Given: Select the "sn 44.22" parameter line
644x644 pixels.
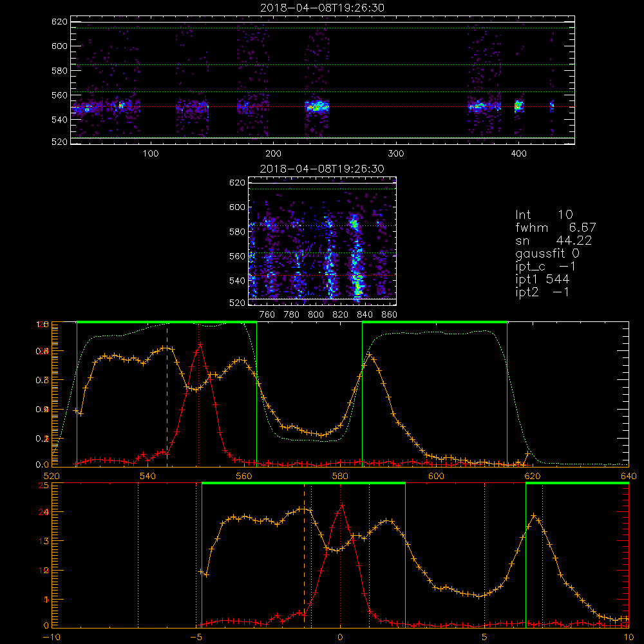Looking at the screenshot, I should click(554, 241).
